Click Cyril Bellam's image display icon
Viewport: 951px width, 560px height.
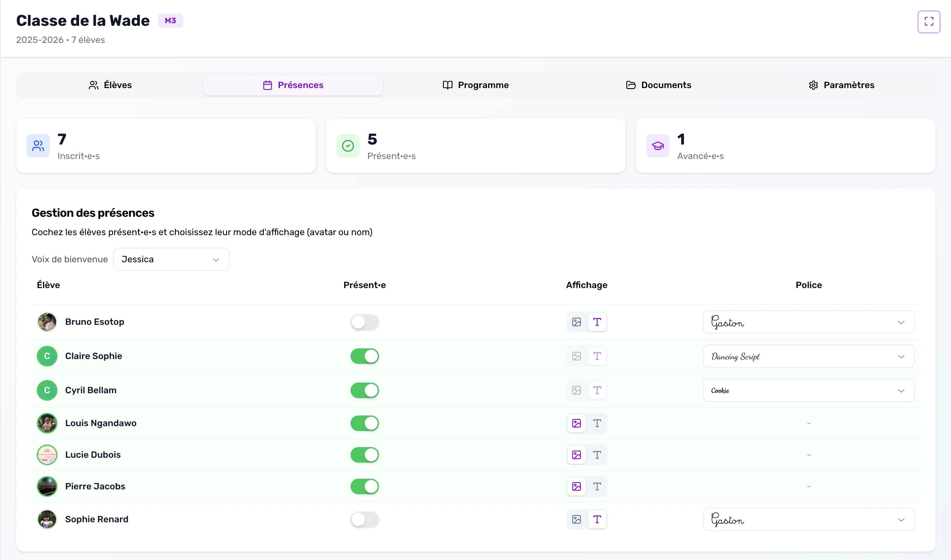[x=576, y=390]
